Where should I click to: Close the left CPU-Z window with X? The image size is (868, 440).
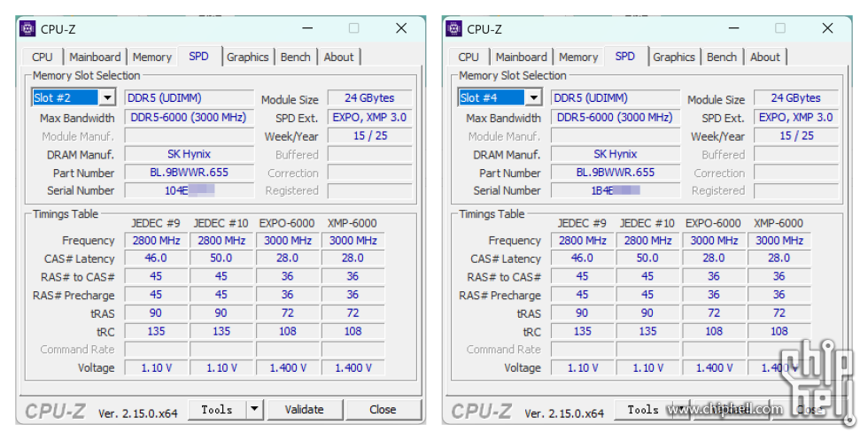401,28
